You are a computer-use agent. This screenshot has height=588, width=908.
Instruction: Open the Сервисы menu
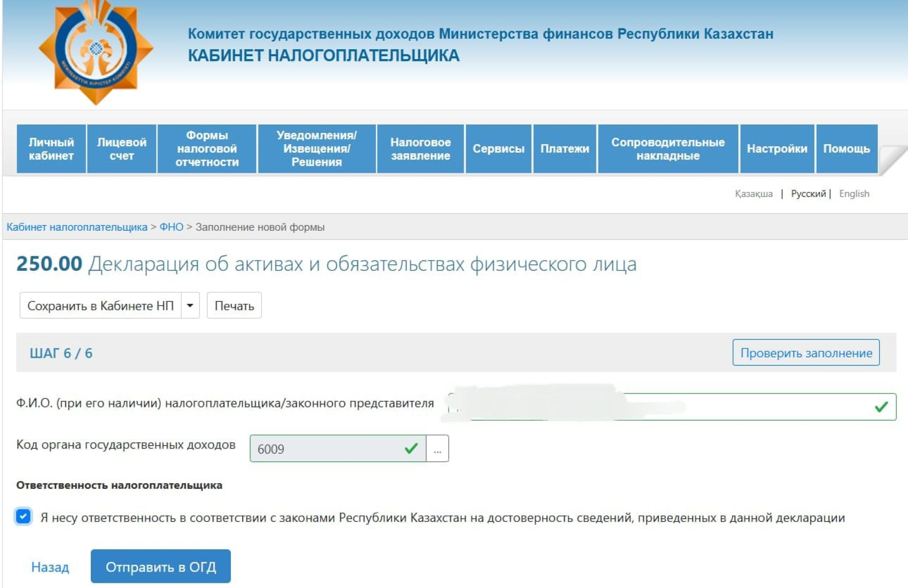[x=498, y=149]
